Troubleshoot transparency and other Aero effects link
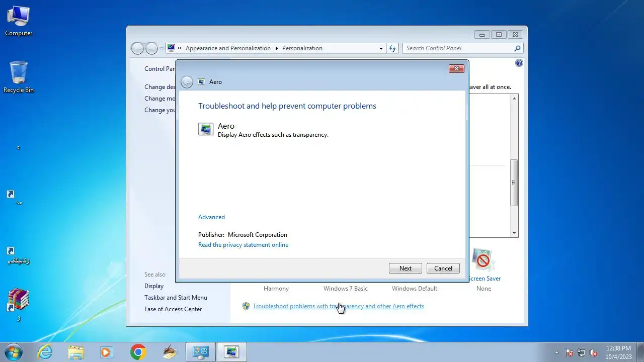 coord(338,306)
